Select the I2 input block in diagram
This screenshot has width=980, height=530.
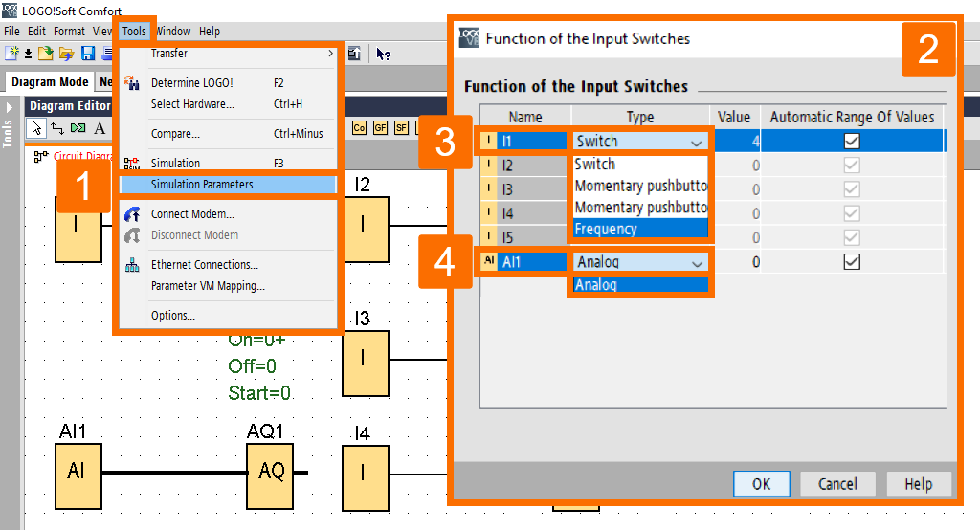coord(366,230)
